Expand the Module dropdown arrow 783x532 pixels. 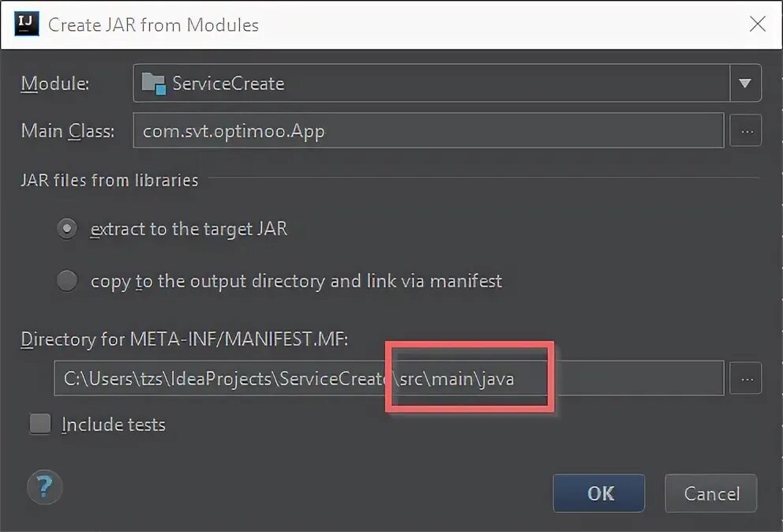745,84
